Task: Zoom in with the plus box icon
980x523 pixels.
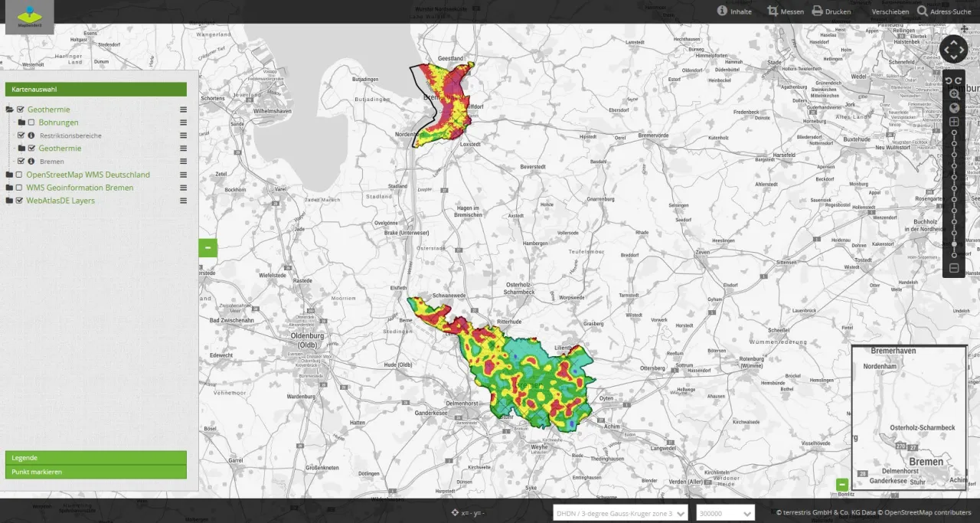Action: [x=954, y=122]
